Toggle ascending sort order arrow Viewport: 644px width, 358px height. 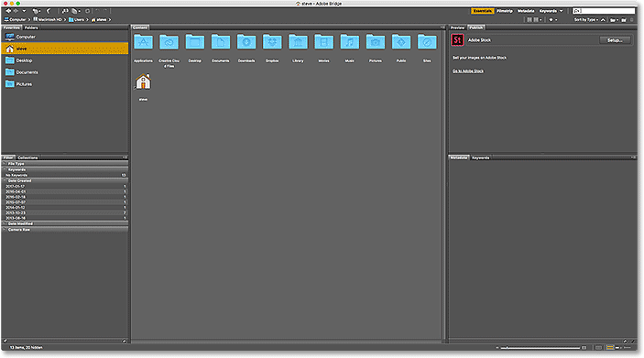[x=603, y=20]
